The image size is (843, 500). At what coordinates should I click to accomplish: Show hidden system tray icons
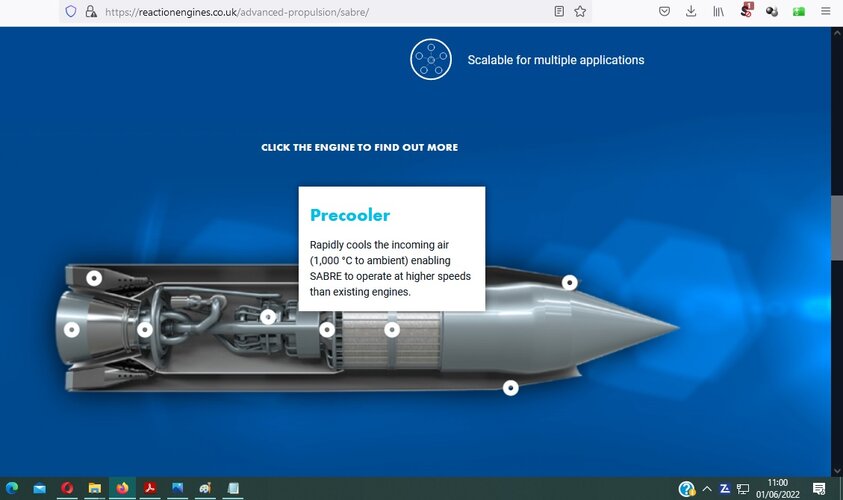(x=708, y=489)
